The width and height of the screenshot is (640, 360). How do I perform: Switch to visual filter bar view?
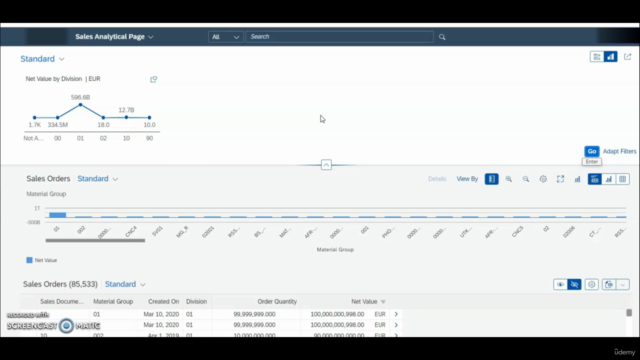point(611,57)
